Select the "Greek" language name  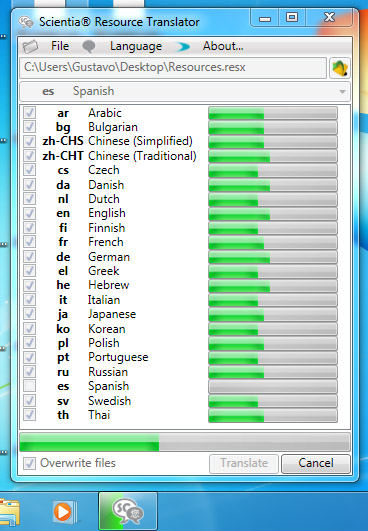[x=104, y=271]
